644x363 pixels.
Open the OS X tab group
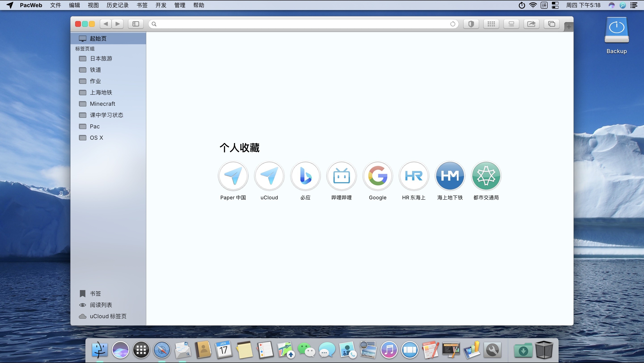tap(108, 138)
